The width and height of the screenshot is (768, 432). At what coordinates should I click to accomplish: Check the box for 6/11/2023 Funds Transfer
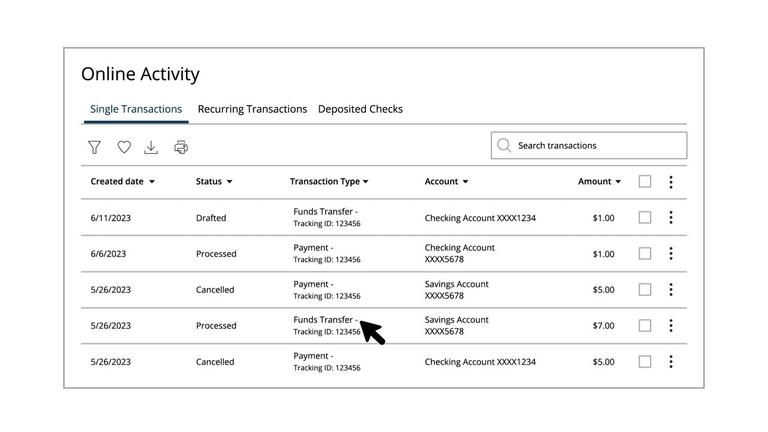645,217
